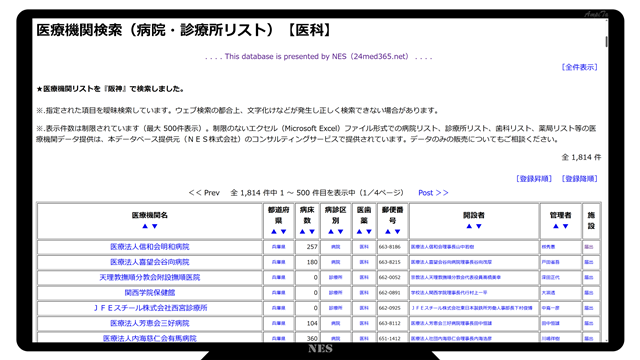This screenshot has width=640, height=360.
Task: Sort 医療機関名 column ascending arrow
Action: pyautogui.click(x=145, y=226)
